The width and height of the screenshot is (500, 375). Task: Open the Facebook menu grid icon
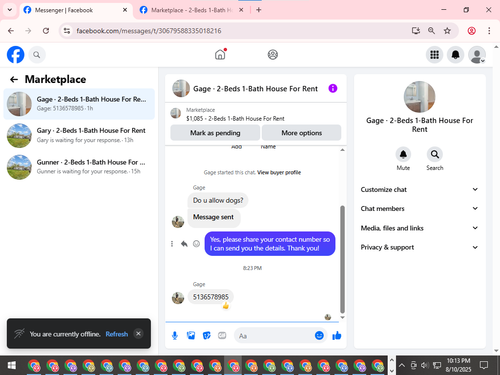pos(434,54)
